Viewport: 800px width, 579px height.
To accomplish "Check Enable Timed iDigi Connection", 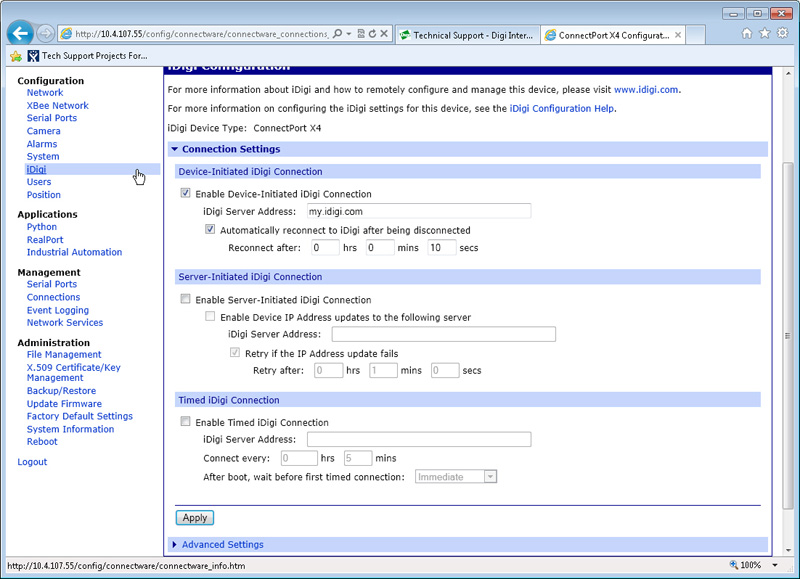I will point(185,422).
